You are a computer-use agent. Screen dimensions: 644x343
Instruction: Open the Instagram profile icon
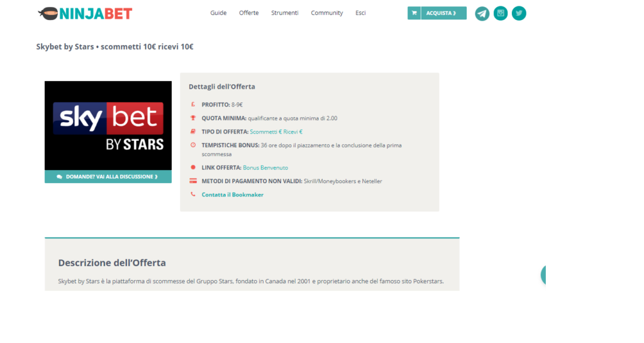tap(500, 13)
